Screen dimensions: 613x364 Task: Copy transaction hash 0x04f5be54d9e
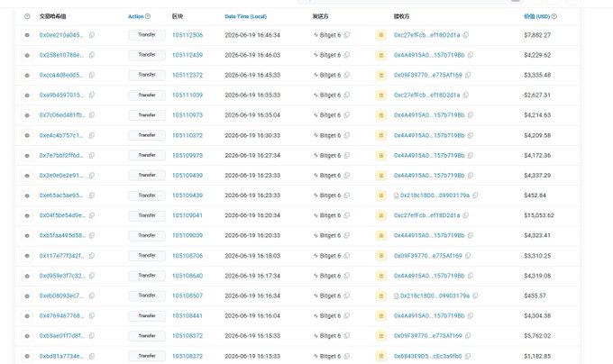(x=92, y=215)
